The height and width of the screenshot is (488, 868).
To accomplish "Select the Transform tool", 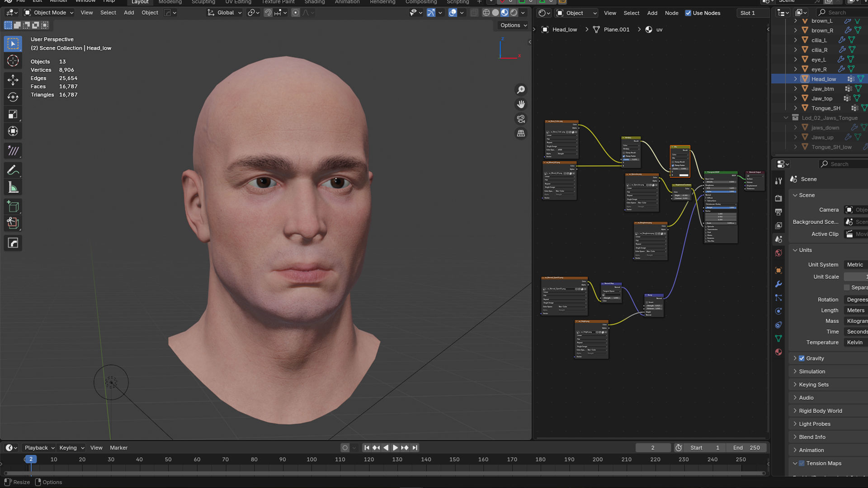I will 13,131.
